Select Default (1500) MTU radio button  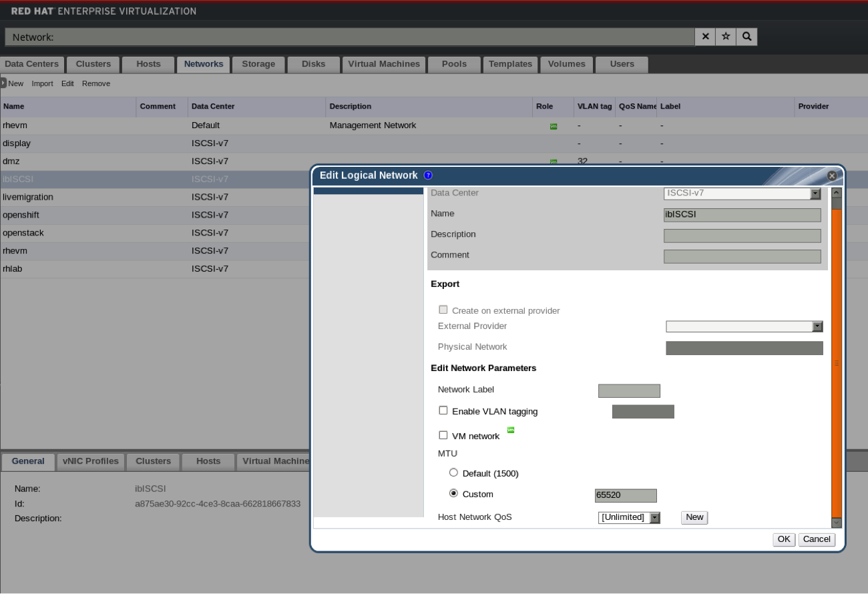click(x=454, y=473)
